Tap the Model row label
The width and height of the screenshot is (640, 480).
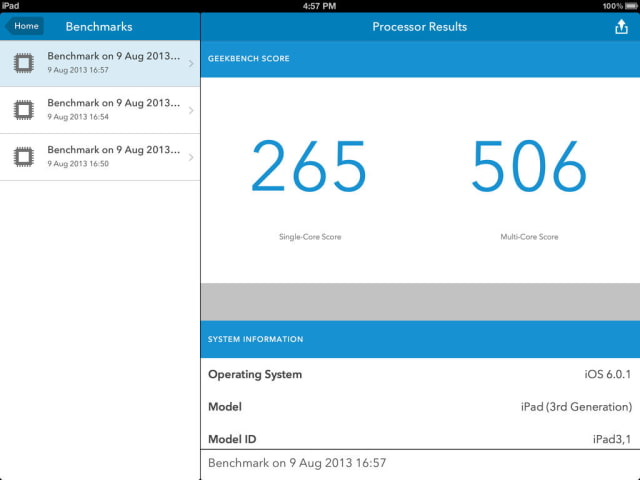pos(225,407)
